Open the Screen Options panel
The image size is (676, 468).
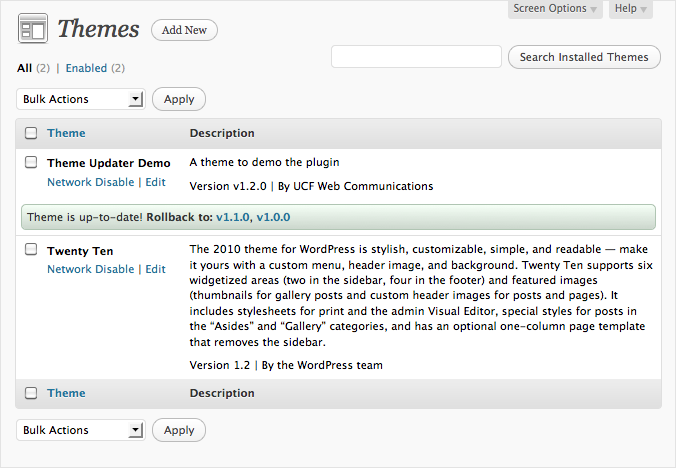point(555,9)
